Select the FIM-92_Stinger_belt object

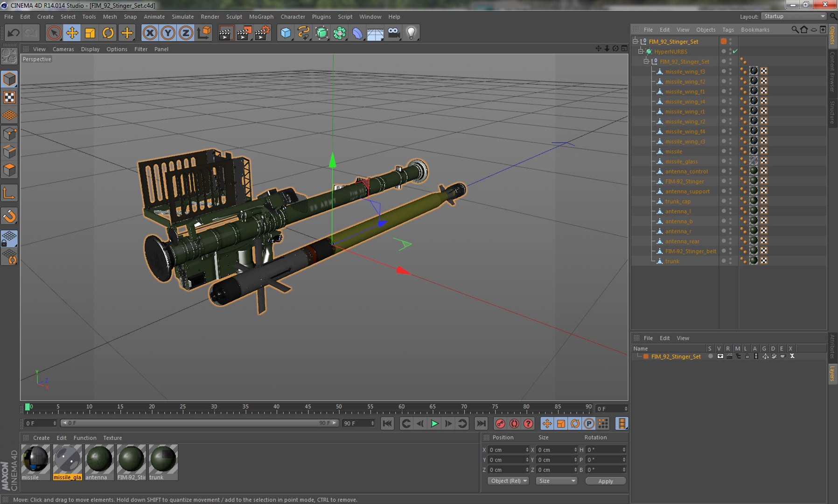[x=690, y=251]
